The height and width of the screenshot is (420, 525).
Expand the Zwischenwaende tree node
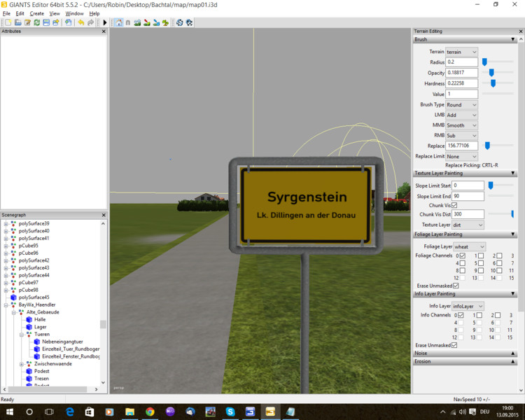(x=21, y=364)
